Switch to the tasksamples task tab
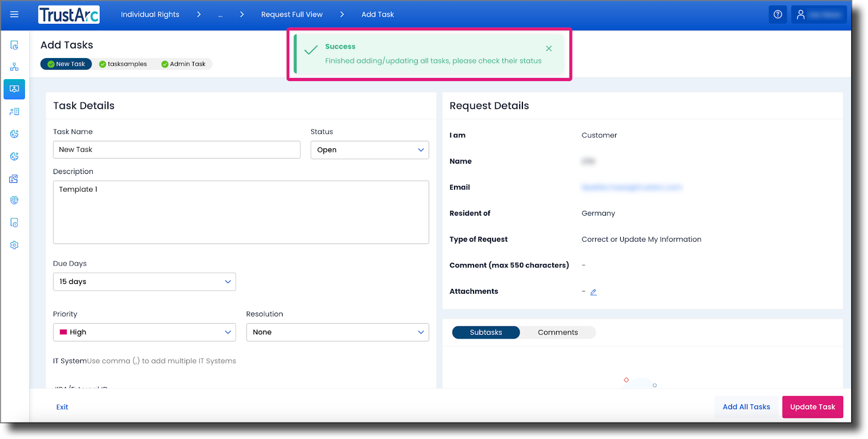Viewport: 868px width, 439px height. (123, 64)
